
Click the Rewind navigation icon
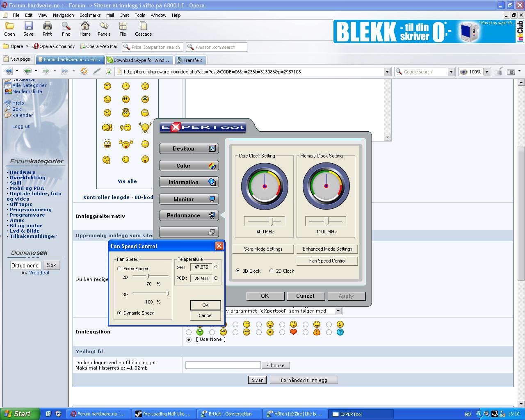point(8,71)
